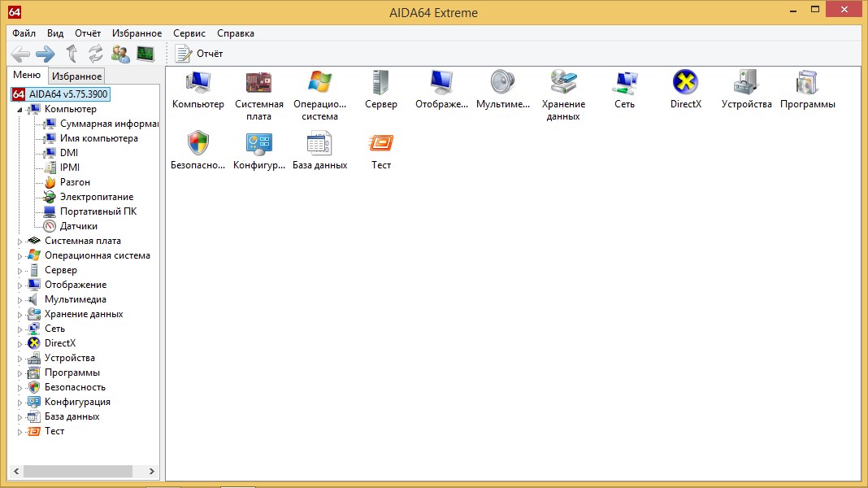Select Датчики in the sidebar tree

[x=78, y=226]
